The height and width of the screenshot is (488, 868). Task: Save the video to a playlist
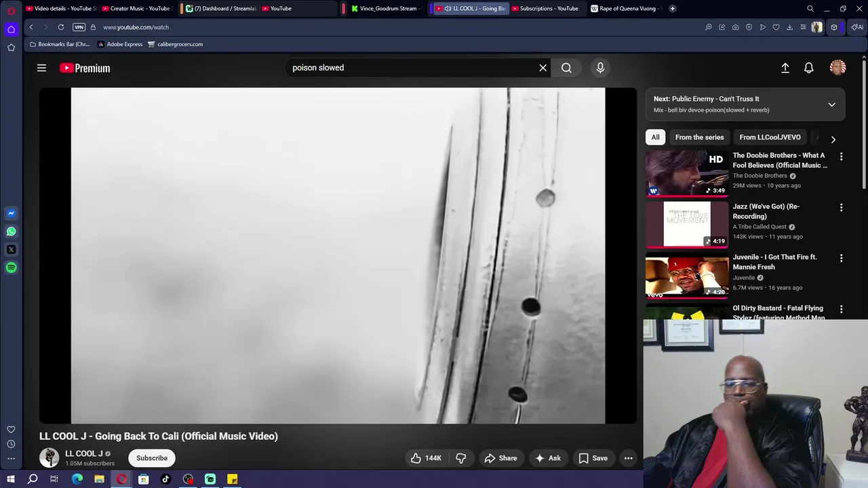pos(593,458)
